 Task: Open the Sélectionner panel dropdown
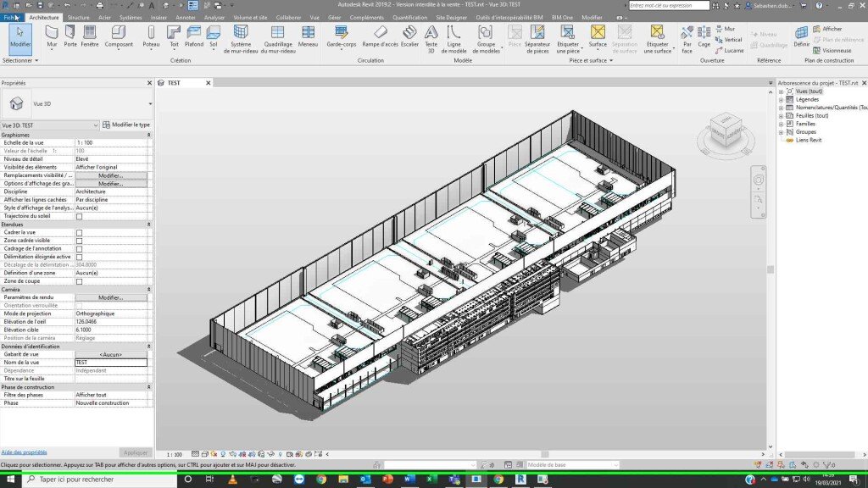click(20, 60)
